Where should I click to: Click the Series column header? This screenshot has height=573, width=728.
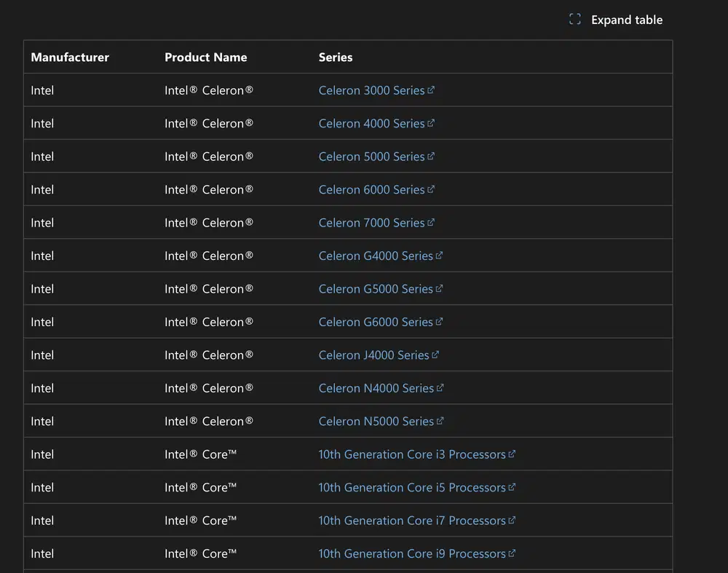[336, 58]
